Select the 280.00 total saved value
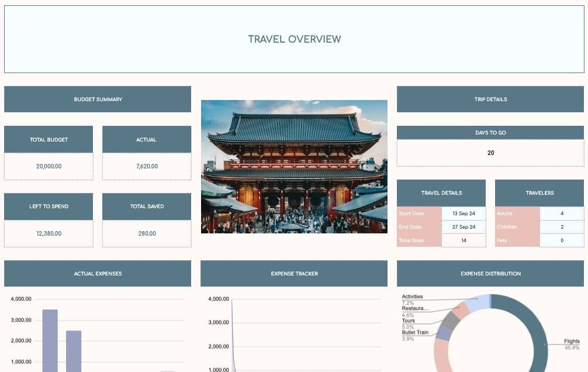 click(147, 233)
